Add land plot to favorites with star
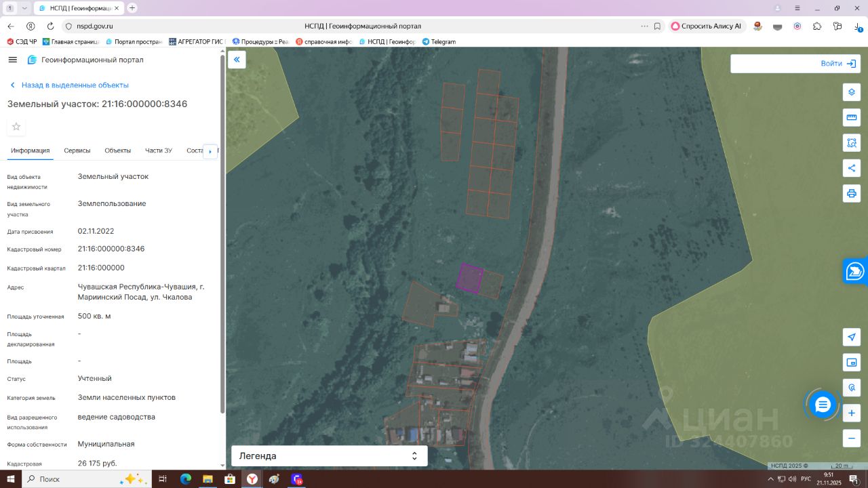This screenshot has height=488, width=868. click(x=16, y=127)
